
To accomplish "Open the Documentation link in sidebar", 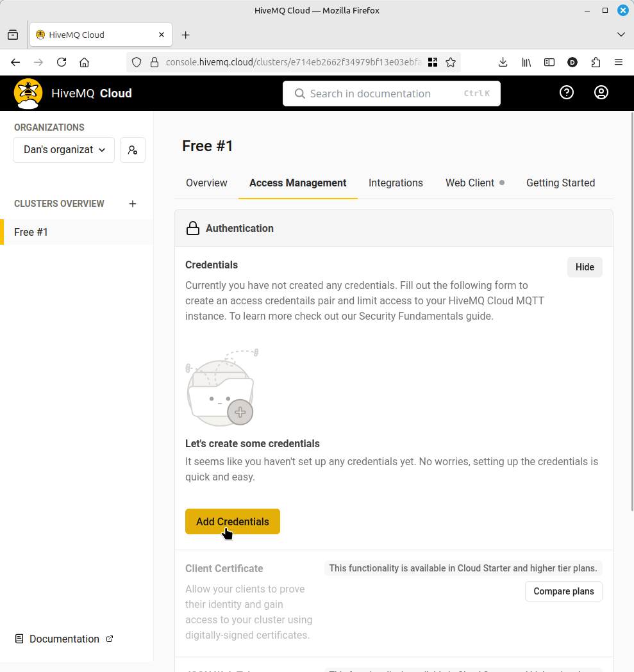I will [x=64, y=639].
